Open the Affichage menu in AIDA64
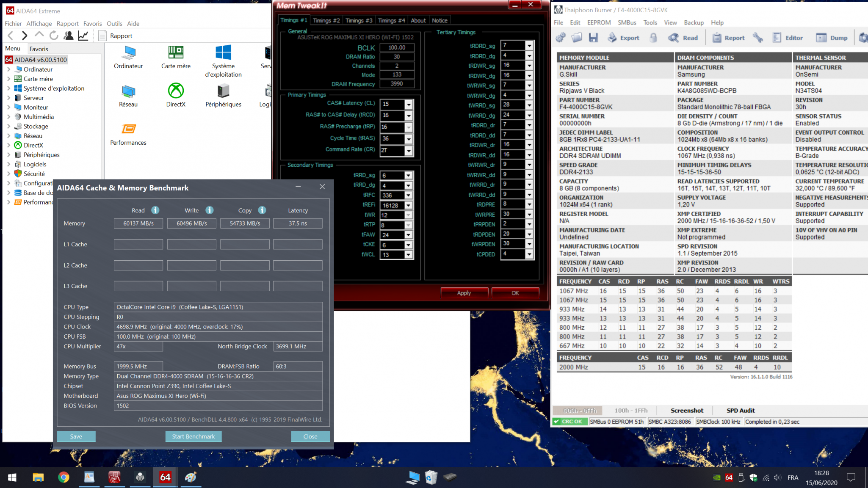Image resolution: width=868 pixels, height=488 pixels. 39,24
